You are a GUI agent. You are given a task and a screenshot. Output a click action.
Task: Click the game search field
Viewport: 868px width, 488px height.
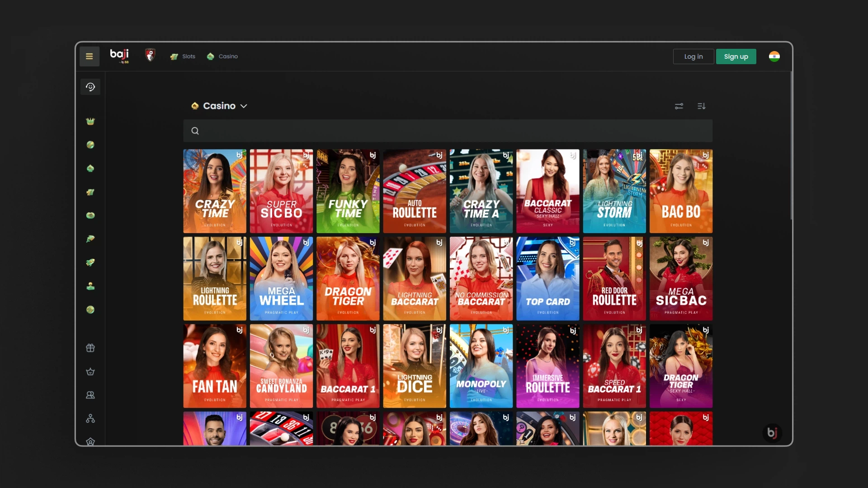(x=448, y=131)
